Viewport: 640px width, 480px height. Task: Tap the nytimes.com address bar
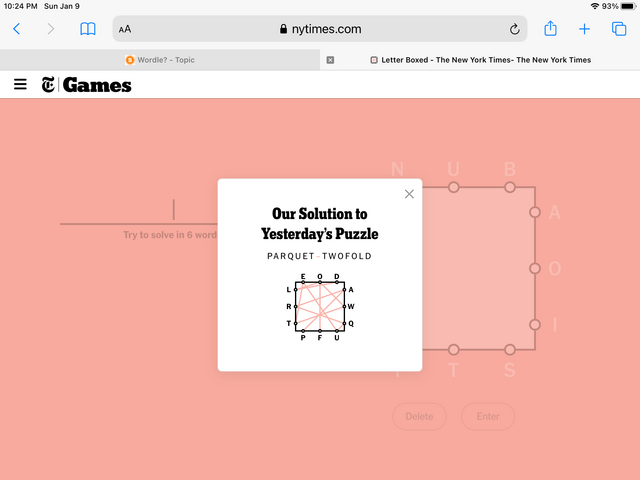[x=320, y=29]
